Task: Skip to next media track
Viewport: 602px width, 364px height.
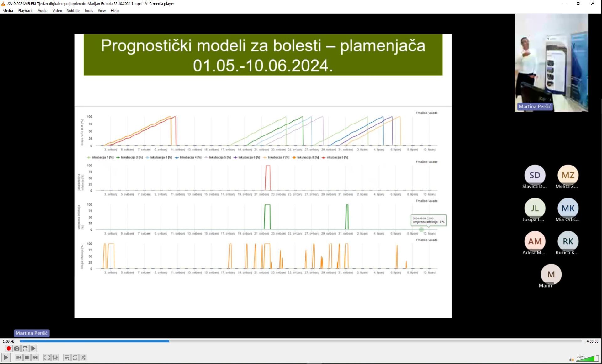Action: [x=35, y=357]
